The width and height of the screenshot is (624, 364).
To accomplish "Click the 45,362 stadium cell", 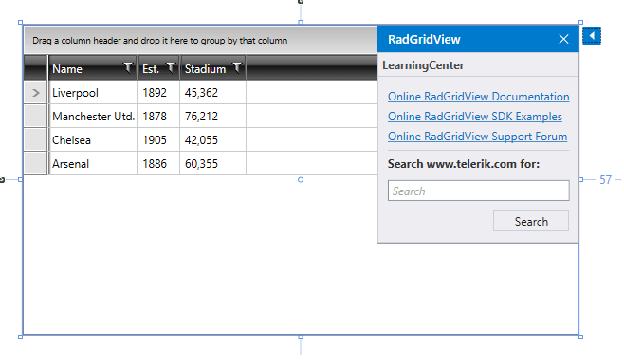I will coord(213,93).
